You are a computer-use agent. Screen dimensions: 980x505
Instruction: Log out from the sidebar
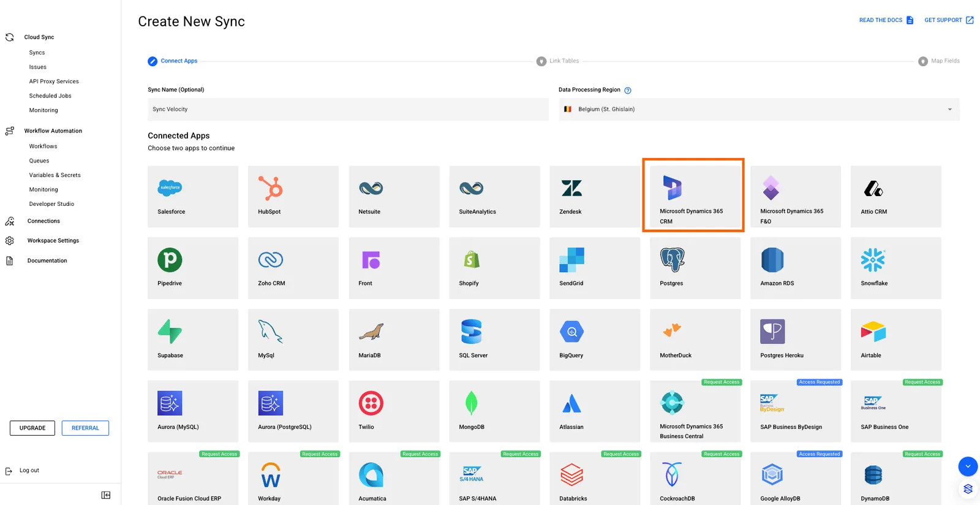pos(23,471)
